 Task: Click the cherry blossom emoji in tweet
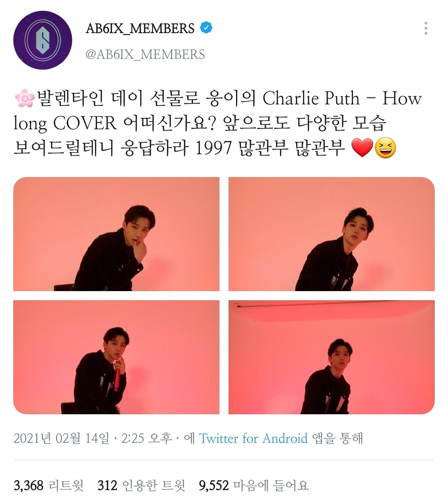click(x=24, y=98)
